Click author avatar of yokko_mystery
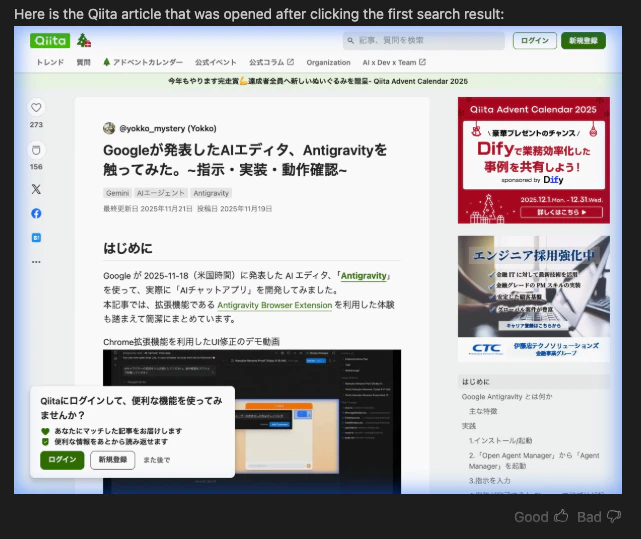 point(109,128)
